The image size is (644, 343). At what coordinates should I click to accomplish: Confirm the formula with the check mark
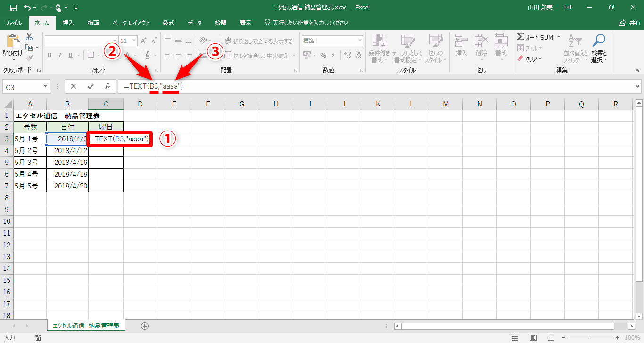coord(91,86)
